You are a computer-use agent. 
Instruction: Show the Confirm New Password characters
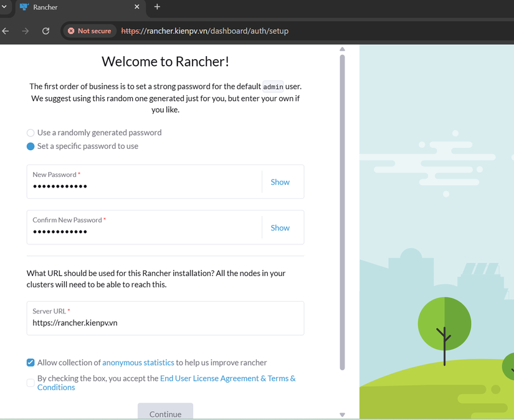pos(280,228)
